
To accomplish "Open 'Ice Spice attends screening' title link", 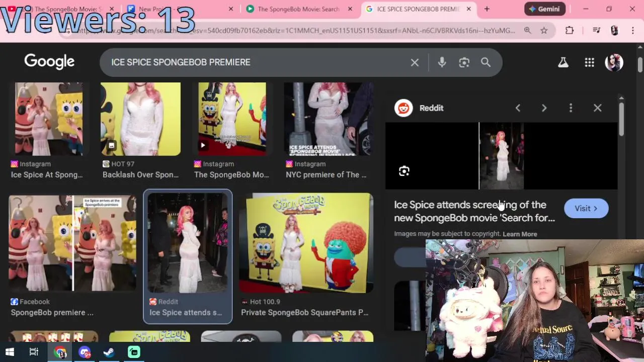I will click(x=474, y=211).
